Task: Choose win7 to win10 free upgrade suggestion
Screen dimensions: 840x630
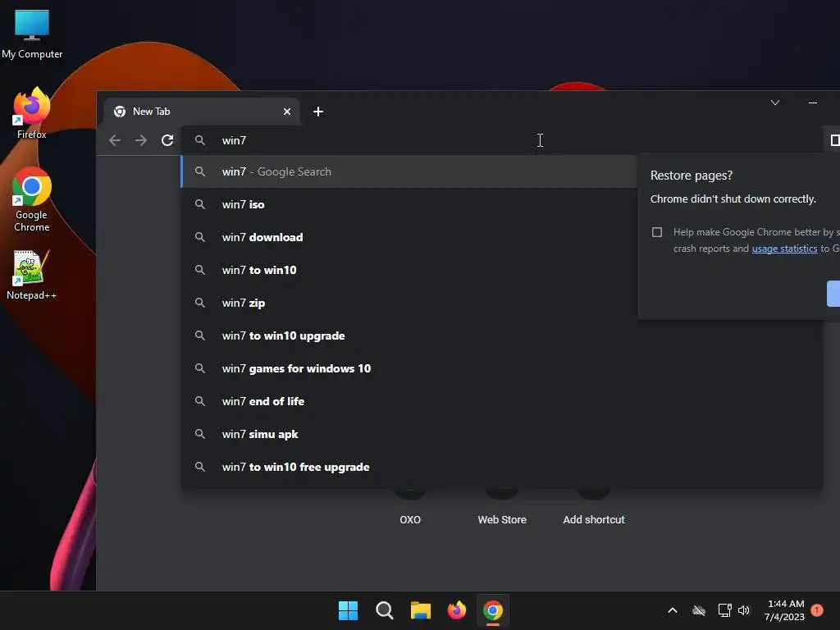Action: tap(502, 467)
